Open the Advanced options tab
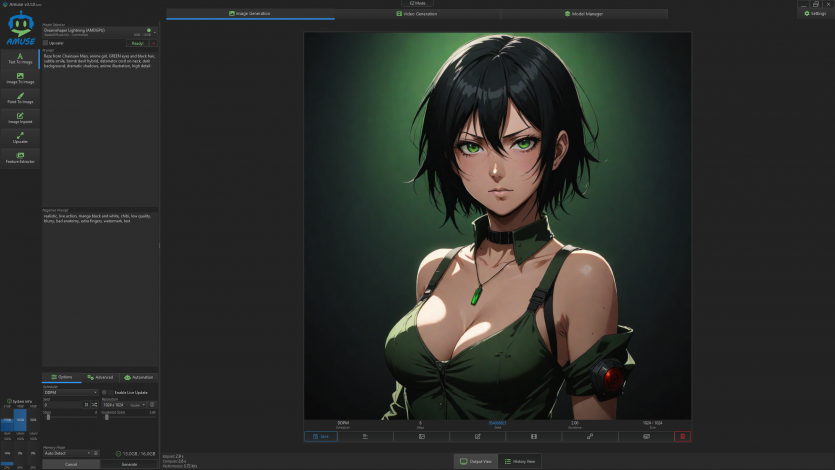This screenshot has width=835, height=470. pos(100,377)
